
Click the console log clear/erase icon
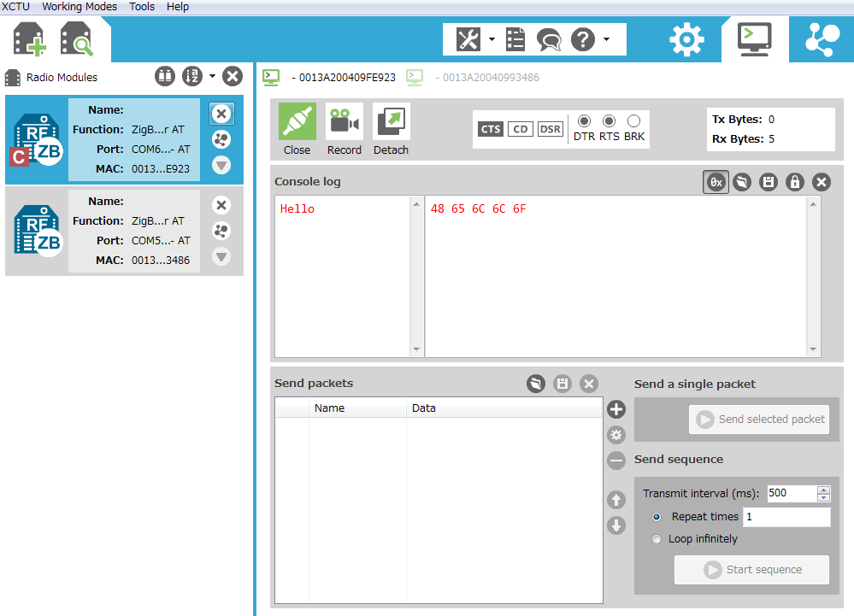(x=742, y=182)
